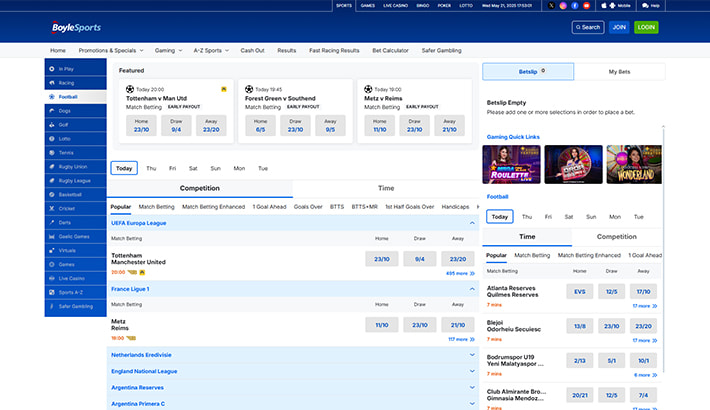Open LIVE CASINO in top bar
The image size is (710, 410).
click(395, 5)
